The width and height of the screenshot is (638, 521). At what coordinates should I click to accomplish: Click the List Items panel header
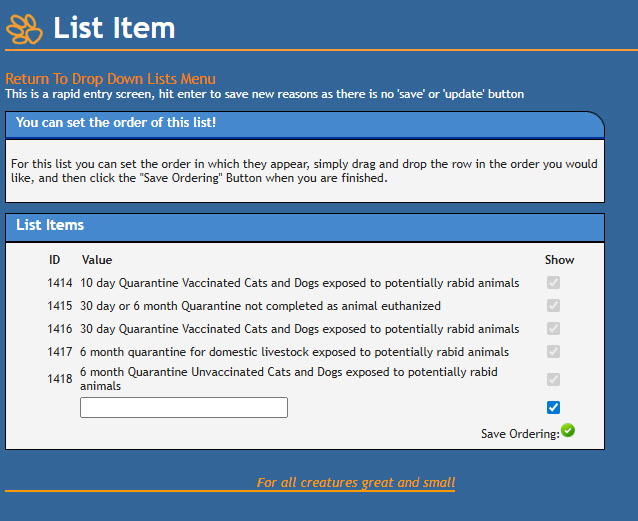click(304, 226)
